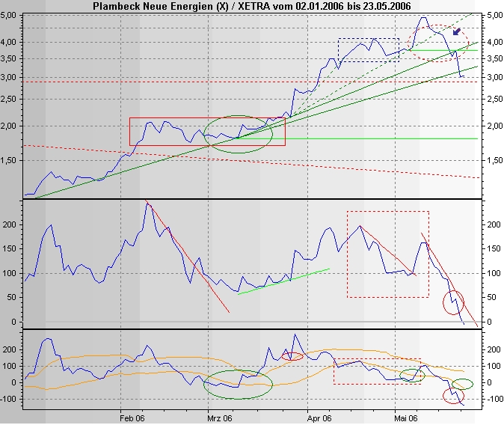504x425 pixels.
Task: Click the "0" label on the bottom panel's right axis
Action: [x=489, y=382]
